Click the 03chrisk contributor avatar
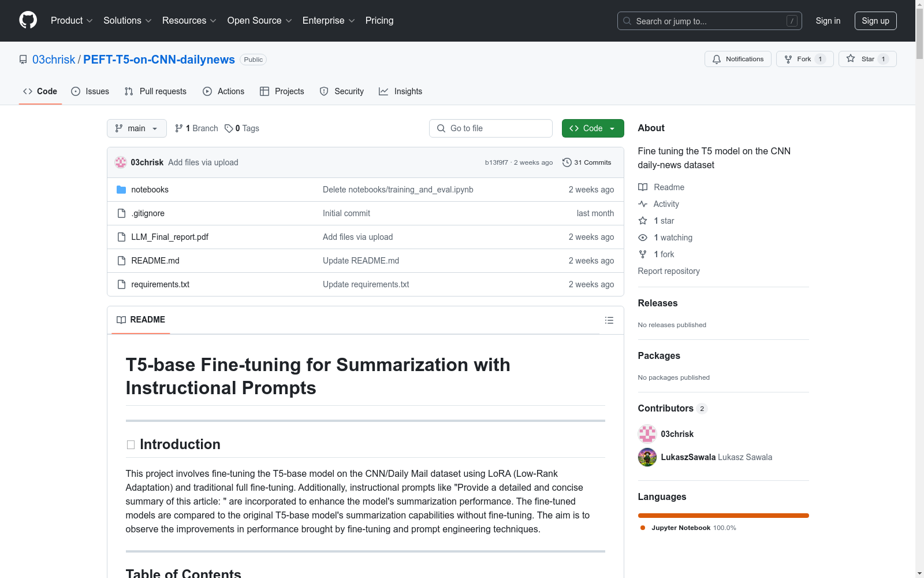924x578 pixels. (647, 434)
